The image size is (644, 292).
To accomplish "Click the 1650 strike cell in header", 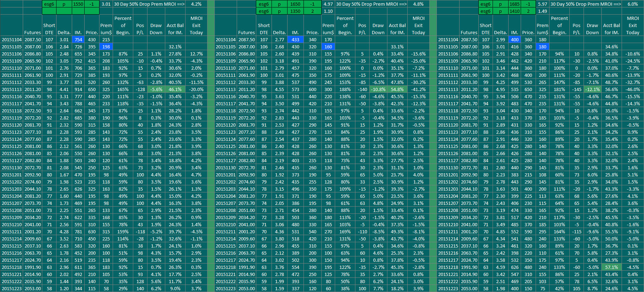I will coord(295,4).
